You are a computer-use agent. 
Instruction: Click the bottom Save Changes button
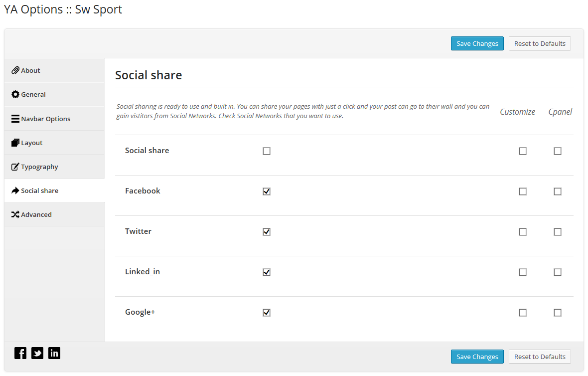click(x=477, y=357)
